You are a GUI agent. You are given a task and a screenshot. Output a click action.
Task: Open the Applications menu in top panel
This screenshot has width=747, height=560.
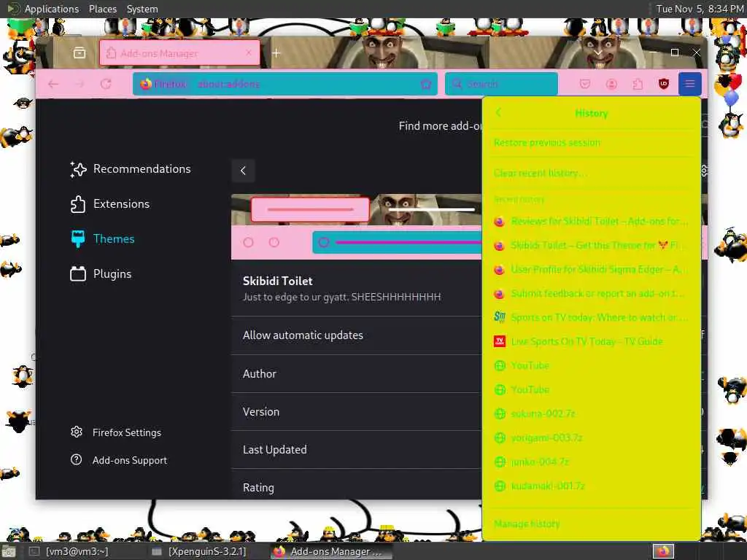[52, 9]
